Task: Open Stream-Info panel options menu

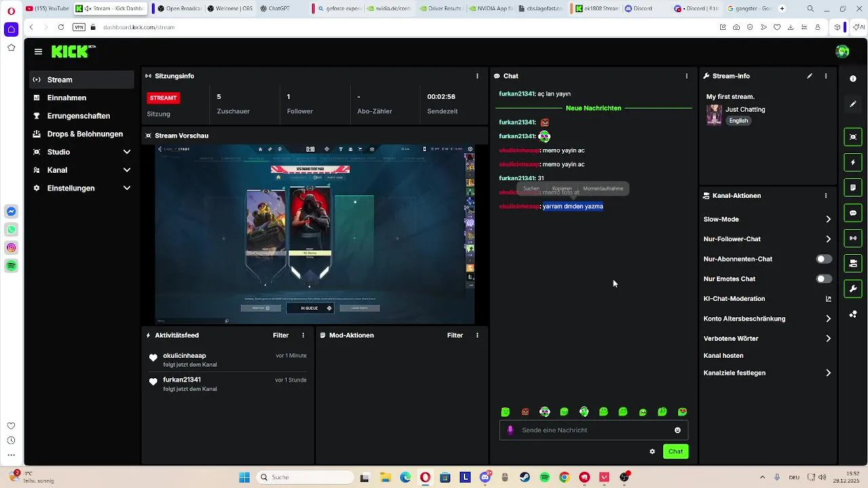Action: (x=826, y=76)
